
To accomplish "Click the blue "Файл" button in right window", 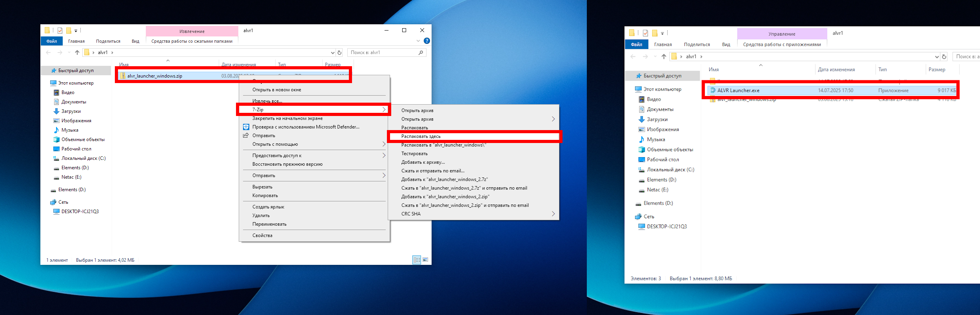I will click(636, 44).
